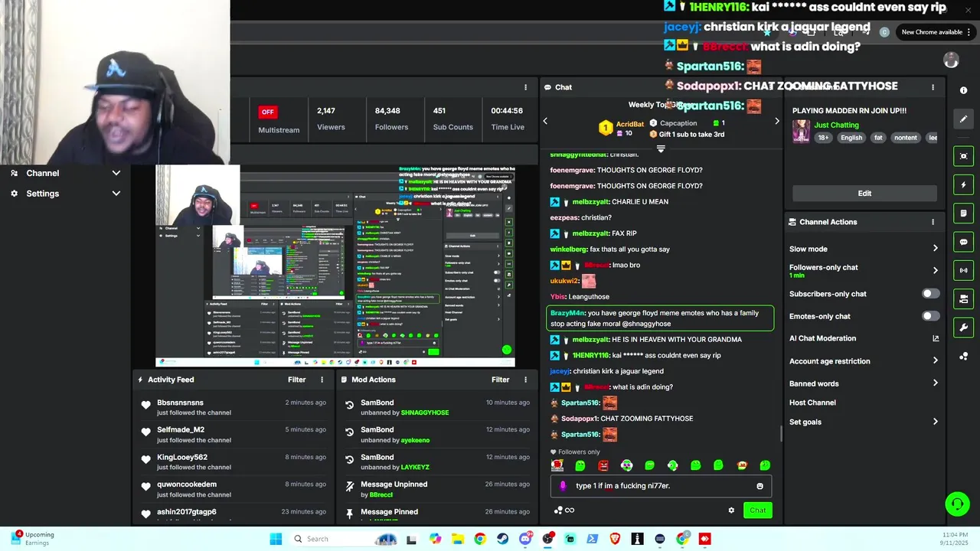This screenshot has height=551, width=980.
Task: Open the info icon in right sidebar
Action: (963, 90)
